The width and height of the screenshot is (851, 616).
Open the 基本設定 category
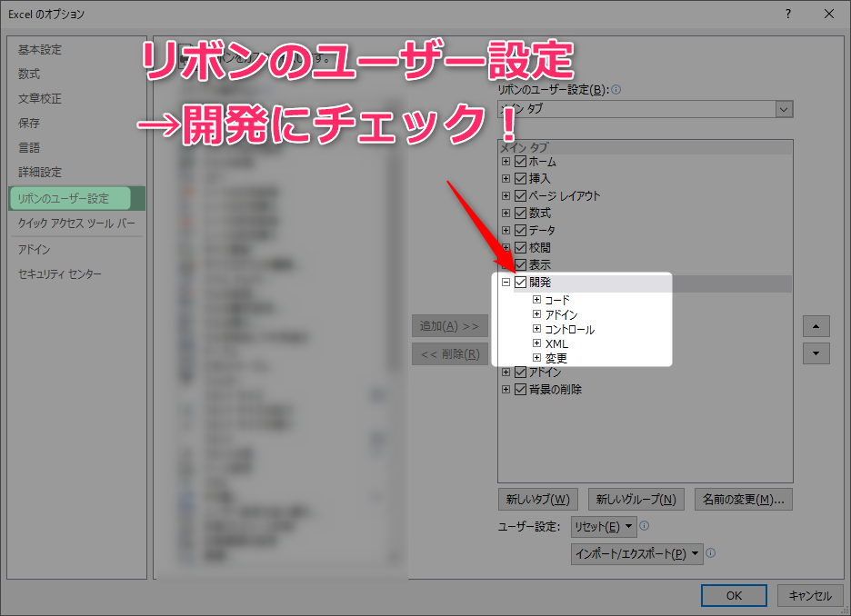(40, 50)
